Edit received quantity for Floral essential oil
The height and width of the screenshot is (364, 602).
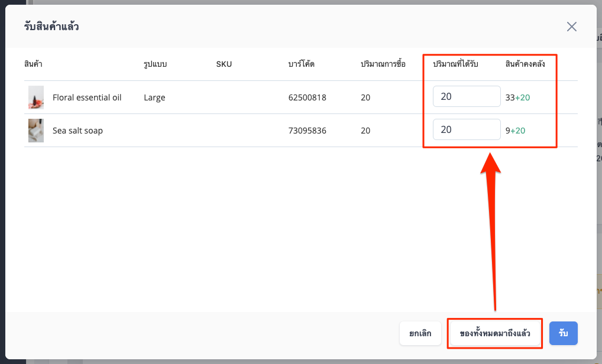tap(467, 96)
